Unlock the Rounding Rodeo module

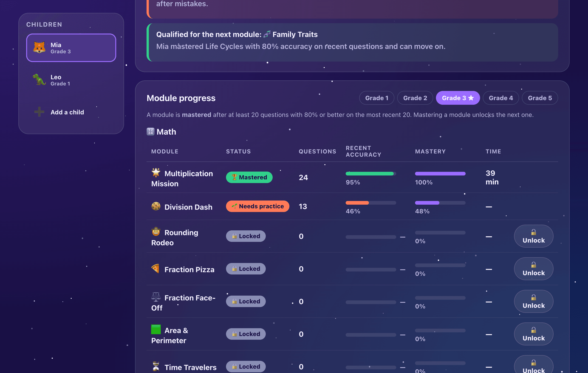[x=534, y=236]
